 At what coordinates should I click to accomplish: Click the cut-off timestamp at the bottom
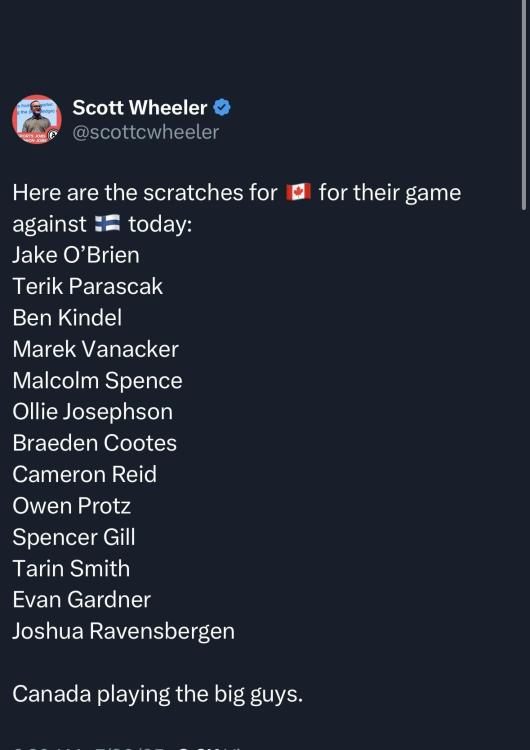127,747
